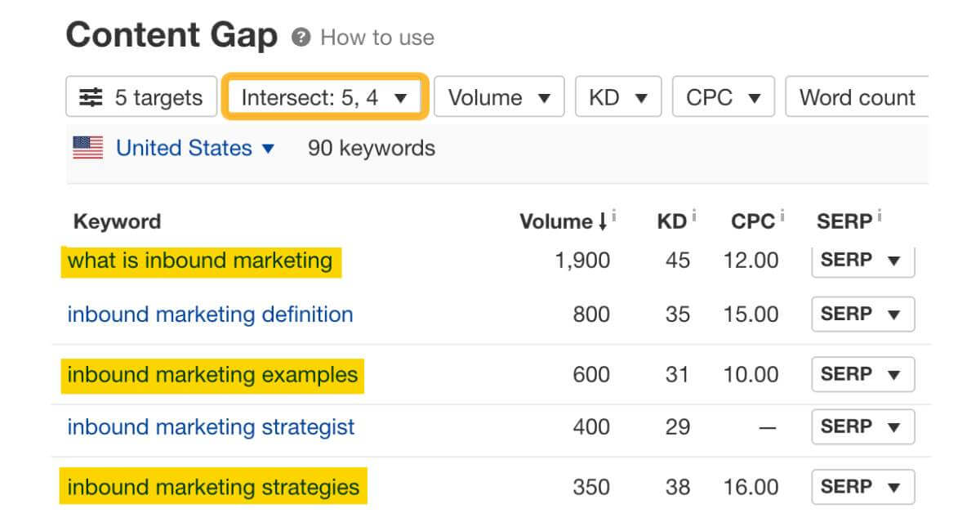The image size is (980, 513).
Task: Open the Word count filter
Action: point(857,97)
